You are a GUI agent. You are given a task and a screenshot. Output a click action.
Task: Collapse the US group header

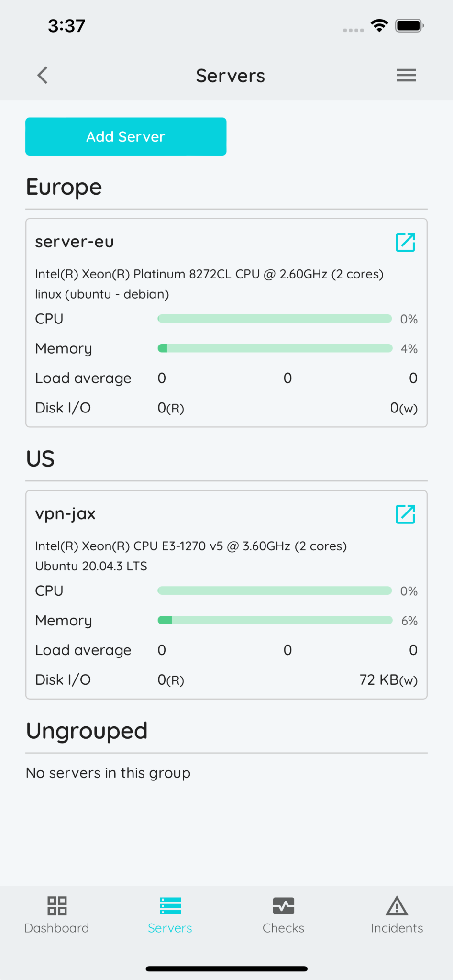[x=40, y=458]
